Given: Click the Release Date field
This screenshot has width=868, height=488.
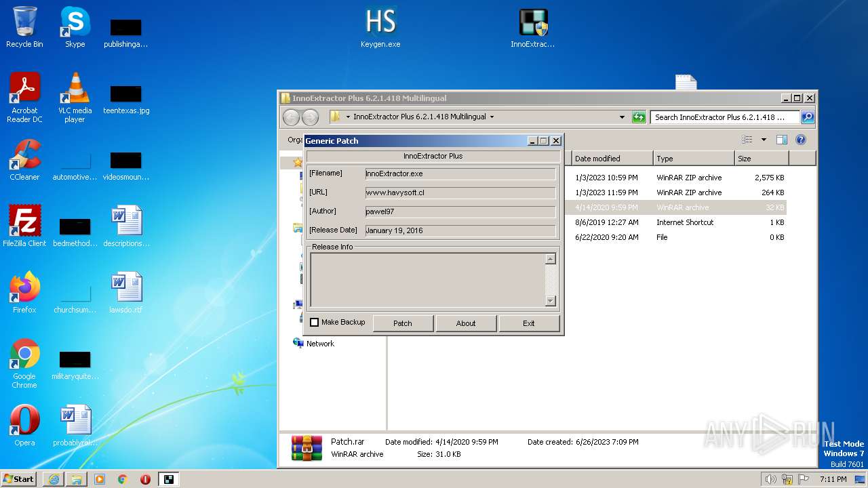Looking at the screenshot, I should pos(460,230).
